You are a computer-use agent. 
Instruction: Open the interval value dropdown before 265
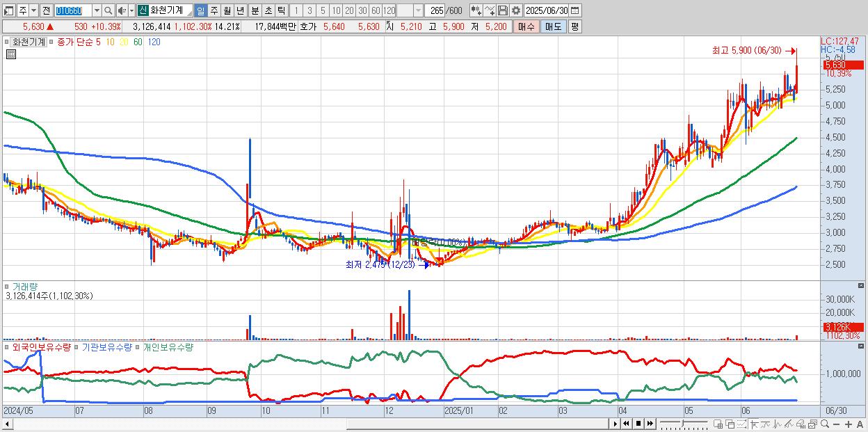[418, 10]
